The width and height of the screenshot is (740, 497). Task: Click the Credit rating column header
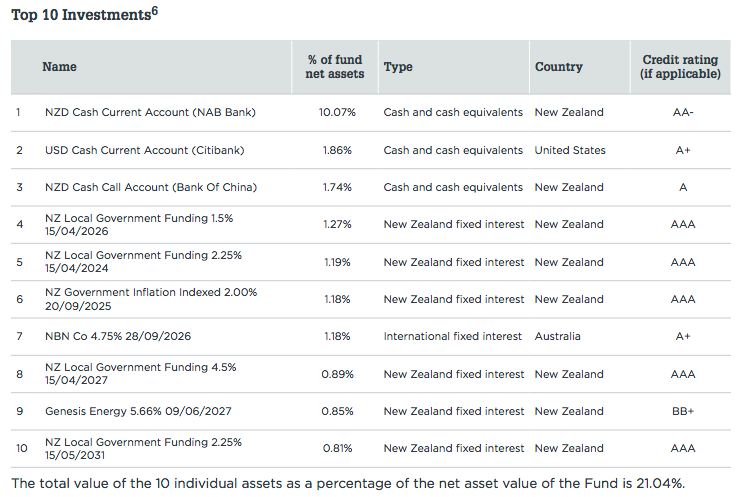680,67
